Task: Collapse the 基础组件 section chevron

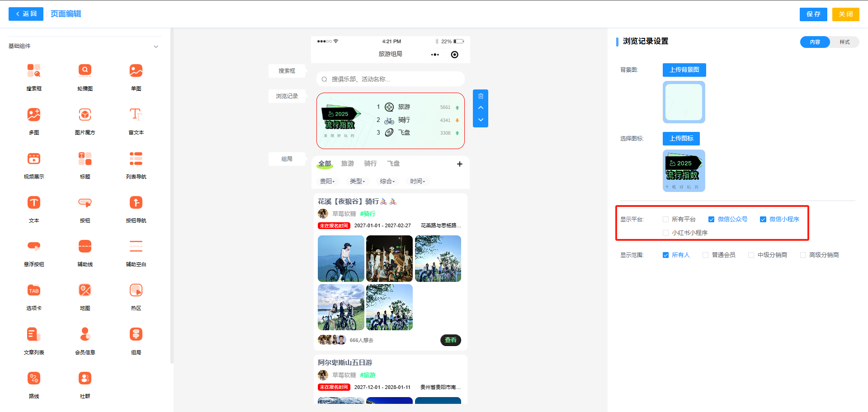Action: (156, 47)
